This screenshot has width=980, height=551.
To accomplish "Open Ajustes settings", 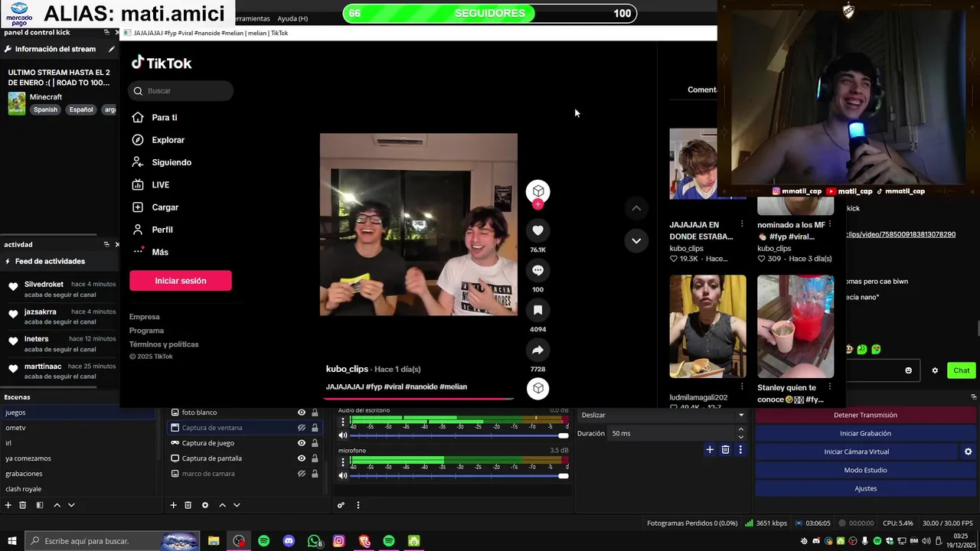I will click(x=865, y=488).
